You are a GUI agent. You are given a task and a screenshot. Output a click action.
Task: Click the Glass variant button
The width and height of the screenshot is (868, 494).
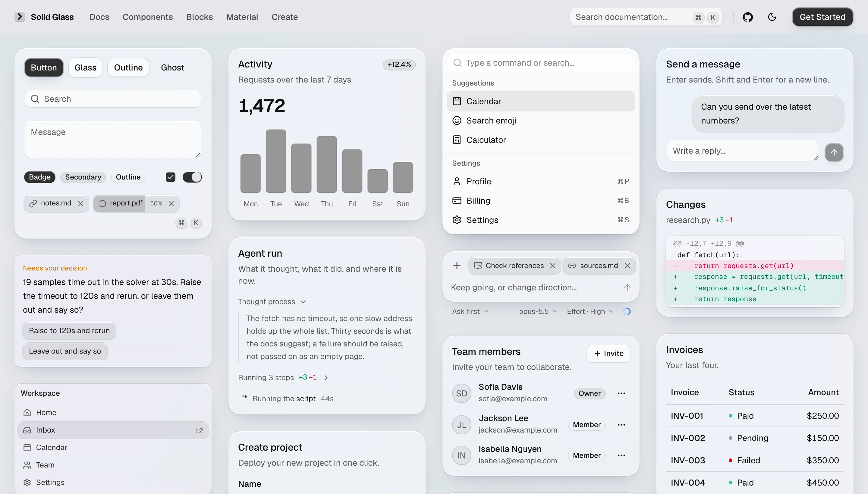(x=86, y=67)
